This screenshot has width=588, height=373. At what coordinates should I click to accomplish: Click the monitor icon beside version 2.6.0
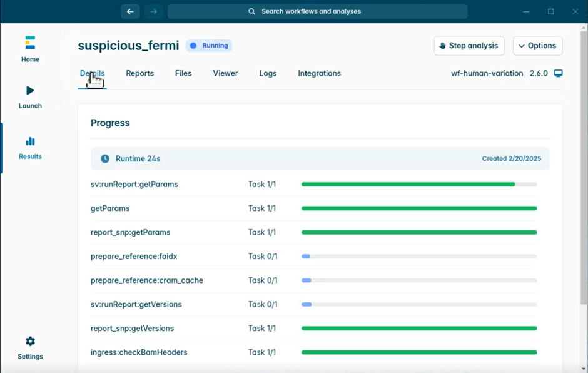click(559, 74)
